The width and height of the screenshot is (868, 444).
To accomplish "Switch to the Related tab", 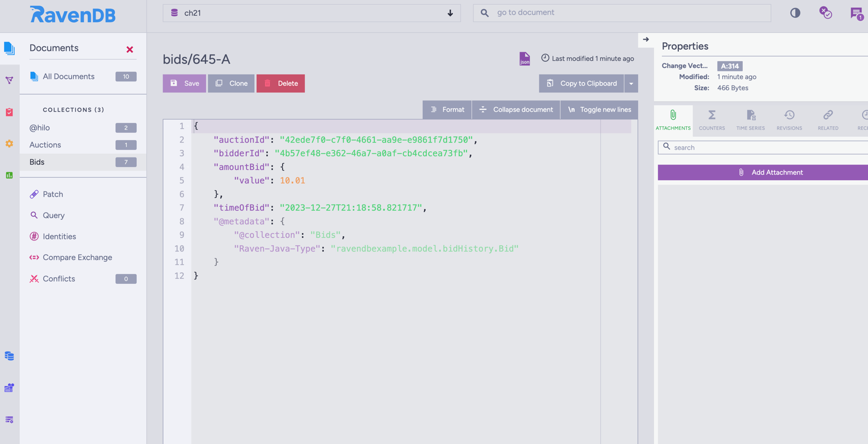I will pos(828,120).
